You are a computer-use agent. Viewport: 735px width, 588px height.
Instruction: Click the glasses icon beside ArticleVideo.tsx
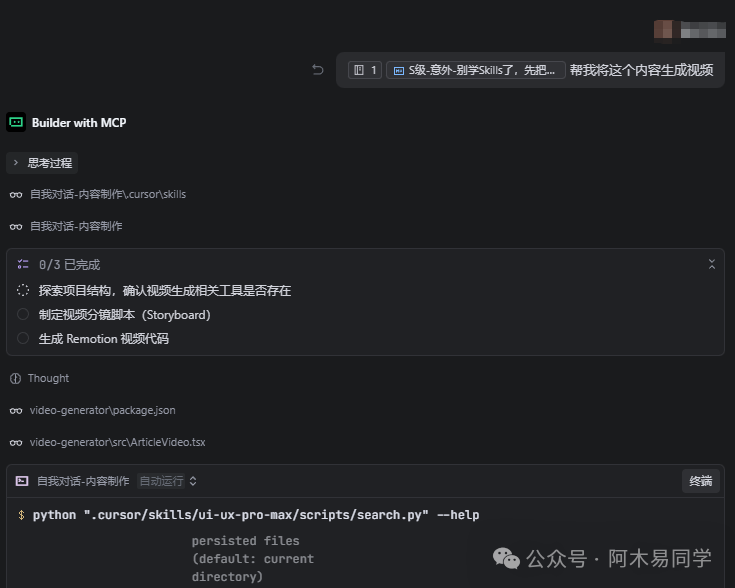[15, 442]
